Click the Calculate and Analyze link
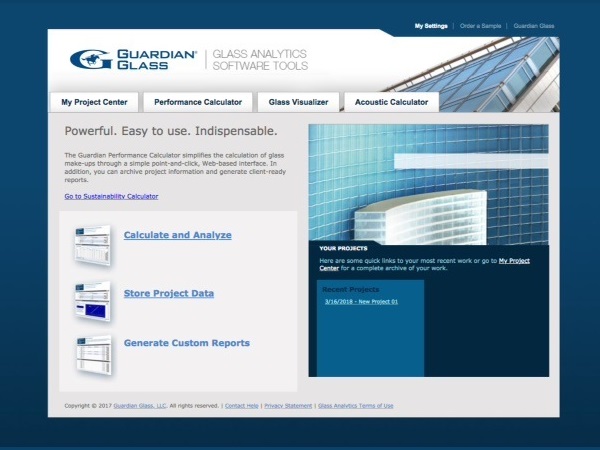The image size is (600, 450). [178, 235]
